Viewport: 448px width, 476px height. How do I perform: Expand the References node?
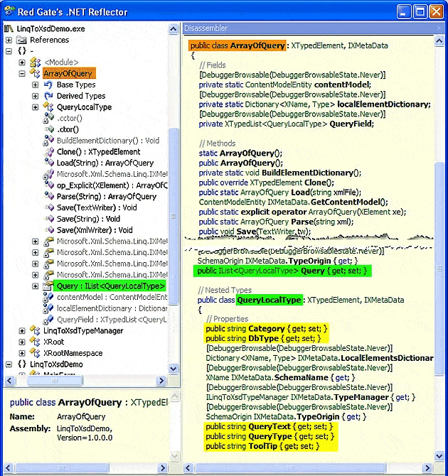pos(9,40)
